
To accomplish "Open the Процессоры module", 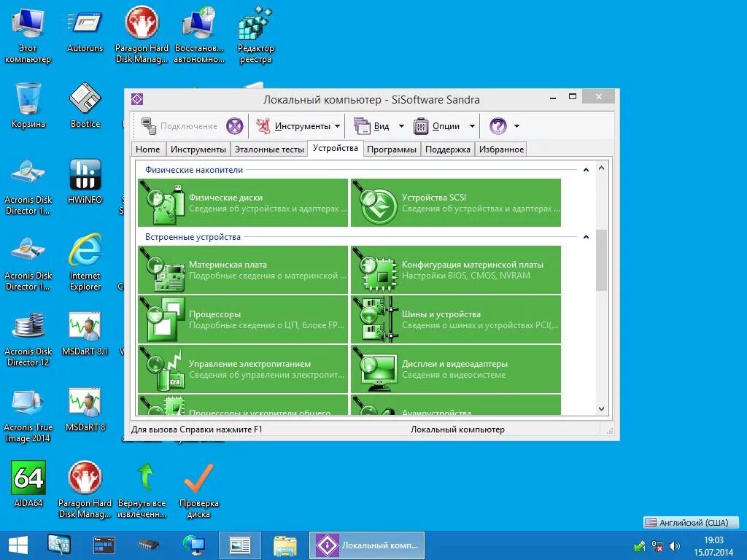I will pos(243,319).
